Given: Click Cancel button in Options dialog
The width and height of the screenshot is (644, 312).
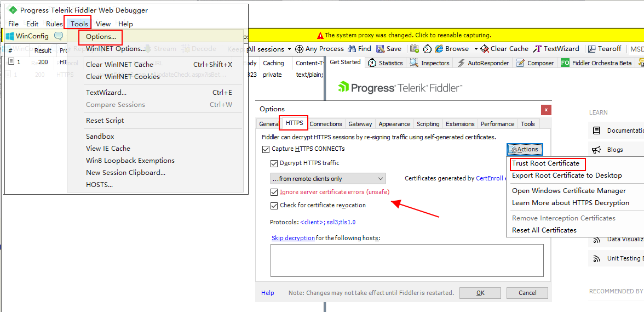Looking at the screenshot, I should [527, 293].
